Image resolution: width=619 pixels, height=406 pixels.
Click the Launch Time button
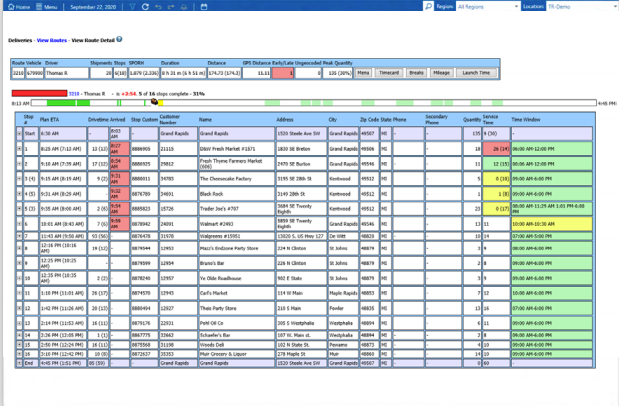[475, 73]
